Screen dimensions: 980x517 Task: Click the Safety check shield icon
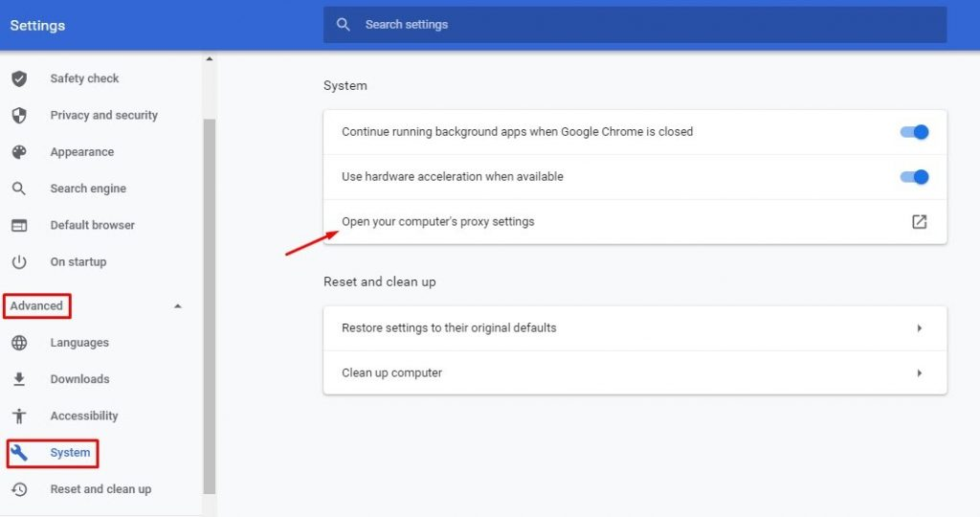[x=19, y=79]
